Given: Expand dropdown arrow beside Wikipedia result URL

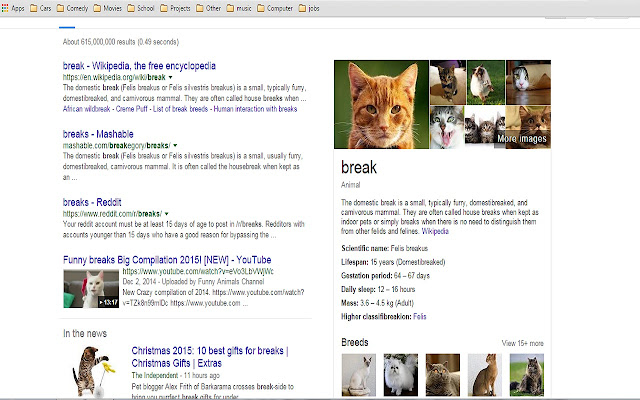Looking at the screenshot, I should [171, 77].
